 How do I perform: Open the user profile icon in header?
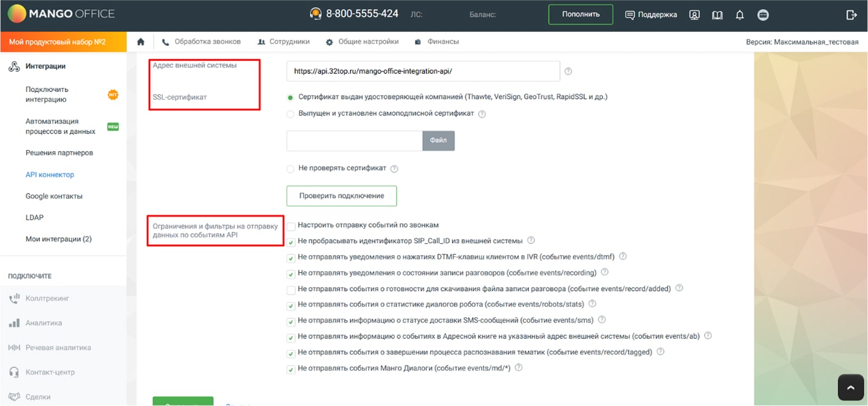pyautogui.click(x=694, y=15)
